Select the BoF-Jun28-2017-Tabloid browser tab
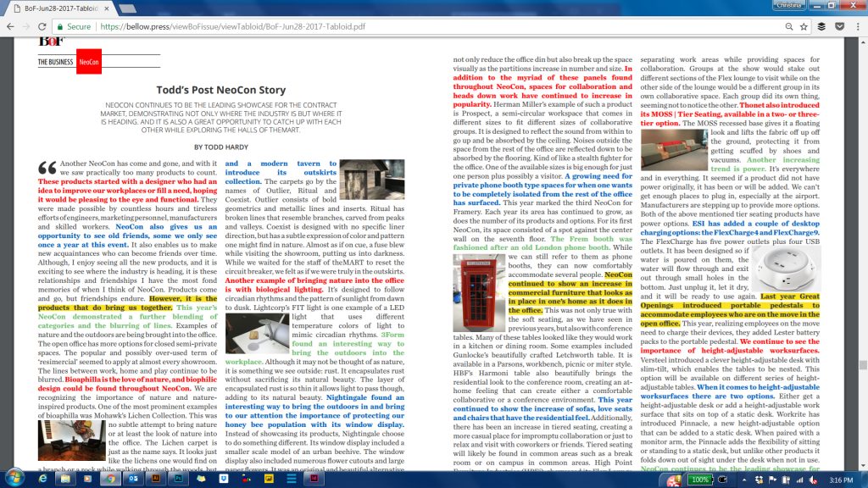The width and height of the screenshot is (868, 488). [x=61, y=8]
